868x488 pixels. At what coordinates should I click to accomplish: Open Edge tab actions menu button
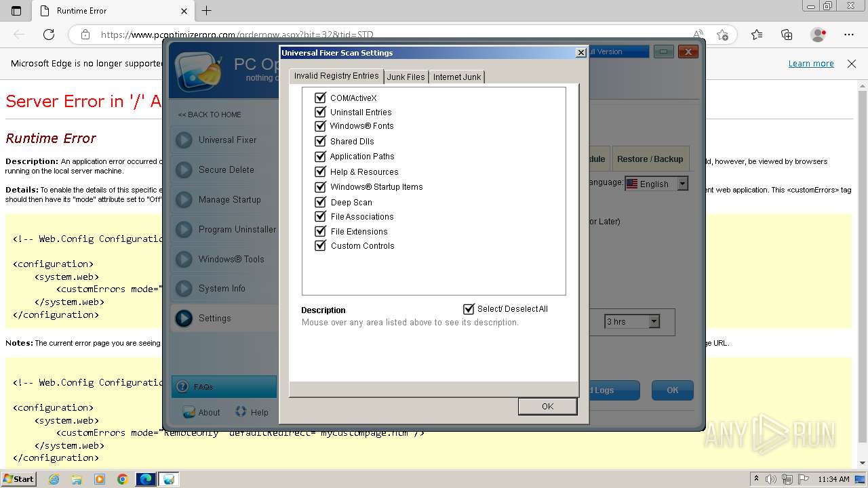click(16, 10)
